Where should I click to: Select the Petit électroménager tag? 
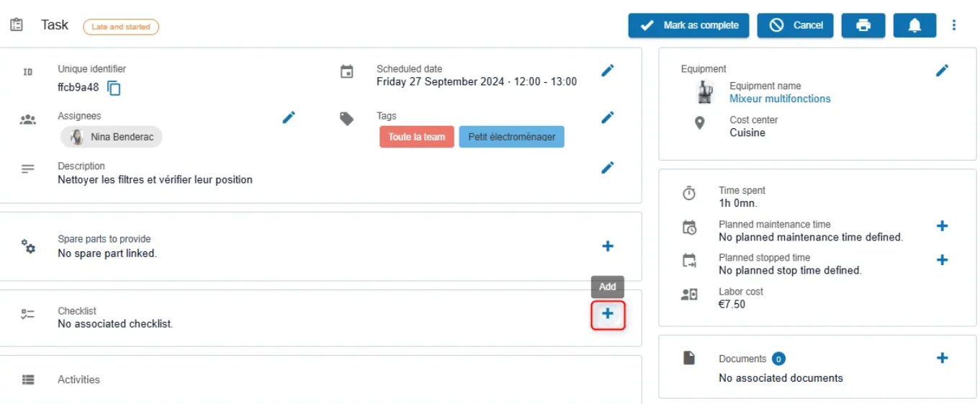coord(512,137)
